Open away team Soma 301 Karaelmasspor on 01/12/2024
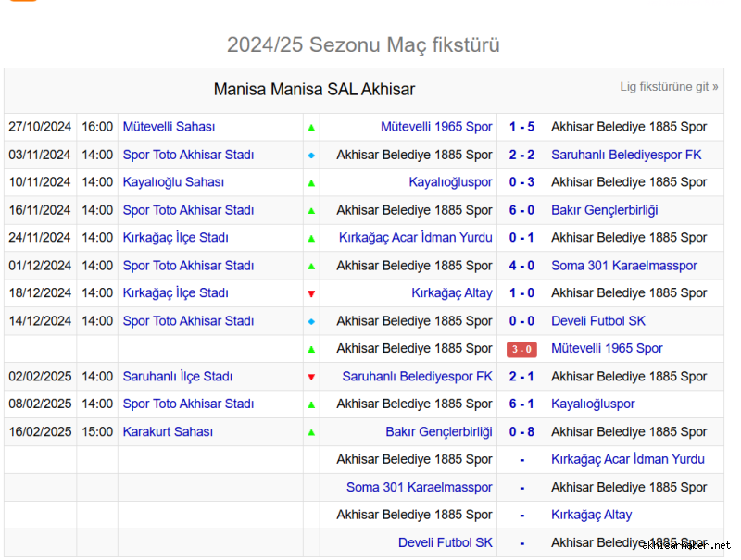741x560 pixels. [623, 266]
